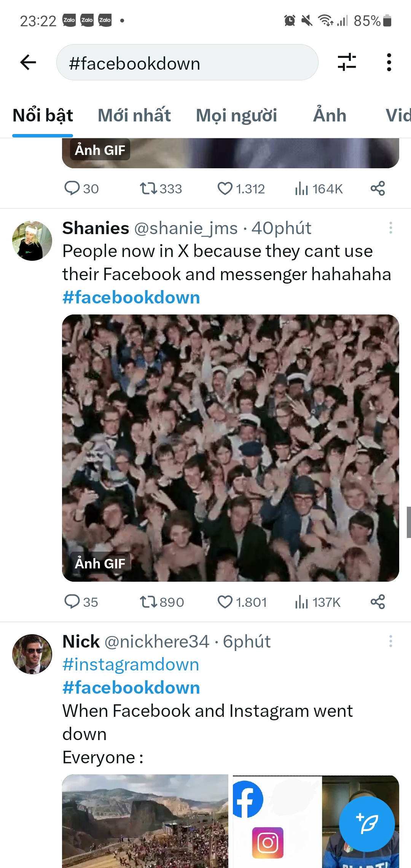Repost the tweet with 333 reposts
Screen dimensions: 411x868
[148, 188]
